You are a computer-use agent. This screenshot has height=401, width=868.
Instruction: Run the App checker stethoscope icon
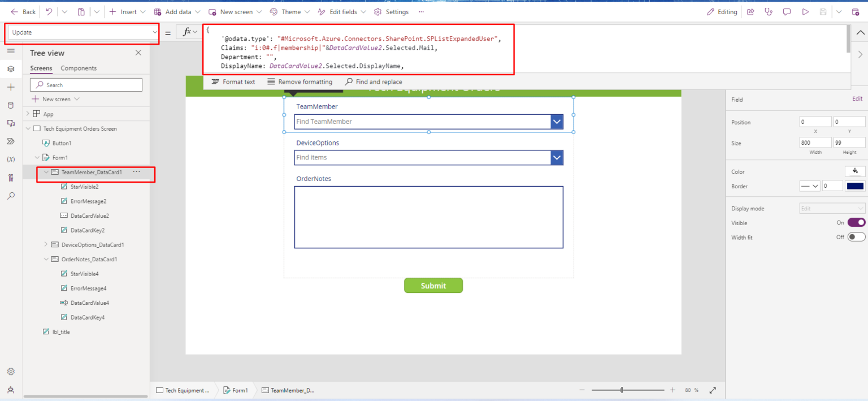pos(768,11)
